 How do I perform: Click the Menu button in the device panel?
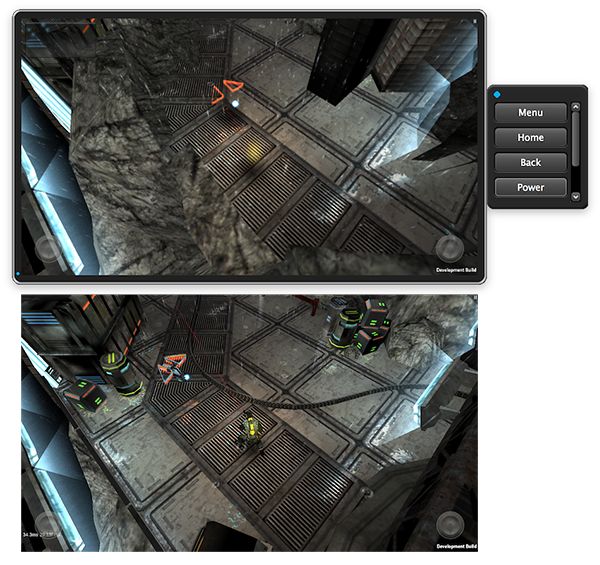pos(530,112)
